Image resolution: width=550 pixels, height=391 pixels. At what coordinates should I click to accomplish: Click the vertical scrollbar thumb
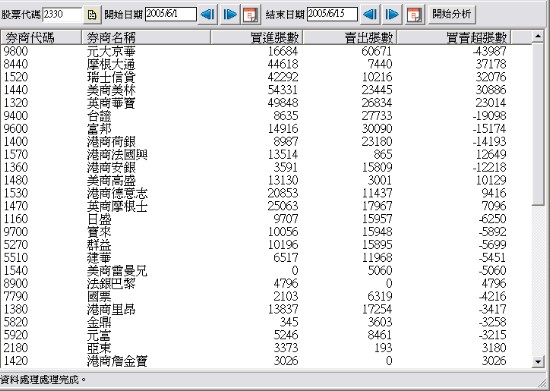point(538,124)
